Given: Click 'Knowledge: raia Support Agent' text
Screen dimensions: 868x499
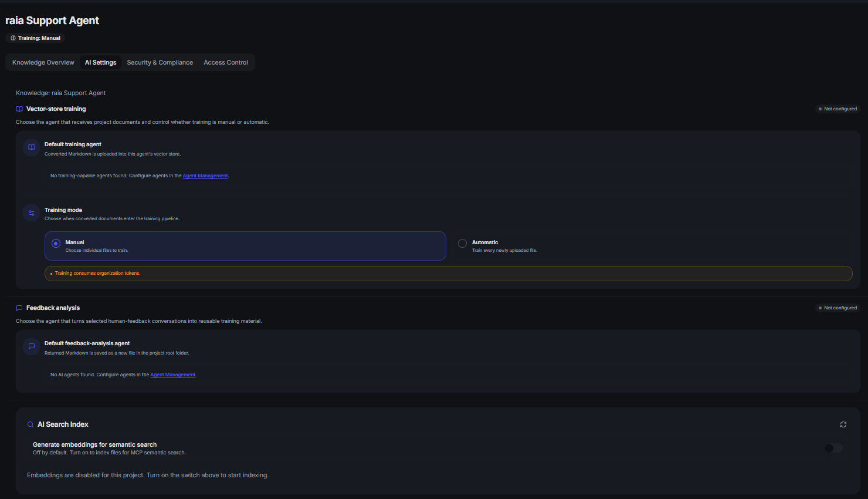Looking at the screenshot, I should click(x=61, y=93).
